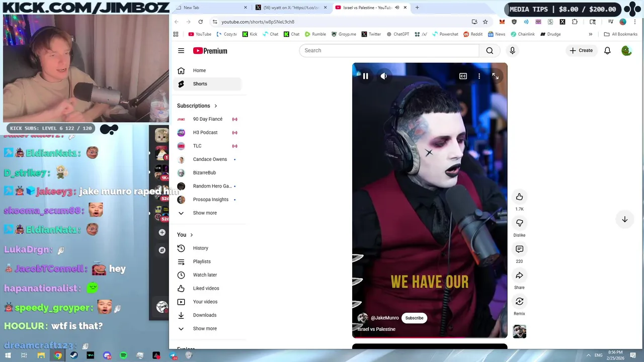Viewport: 644px width, 362px height.
Task: Reload the page
Action: 200,22
